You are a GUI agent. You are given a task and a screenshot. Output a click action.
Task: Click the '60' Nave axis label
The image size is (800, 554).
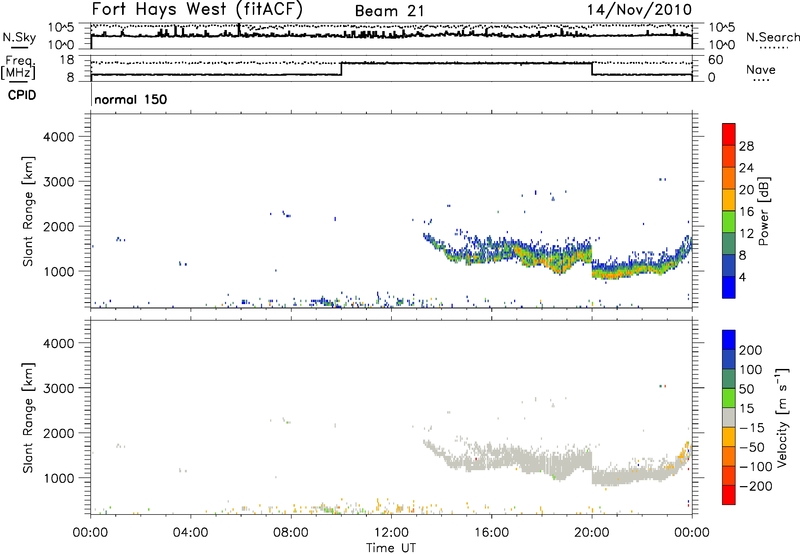tap(715, 60)
